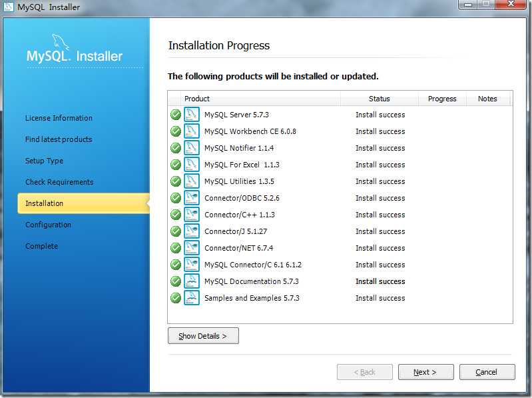This screenshot has height=398, width=532.
Task: Click the MySQL dolphin logo in sidebar
Action: (x=61, y=42)
